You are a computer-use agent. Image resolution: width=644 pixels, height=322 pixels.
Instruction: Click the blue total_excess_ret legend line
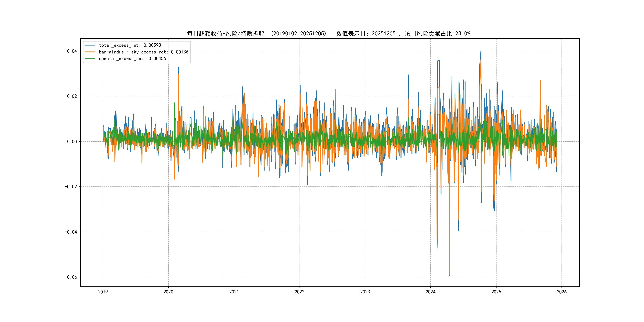[90, 45]
